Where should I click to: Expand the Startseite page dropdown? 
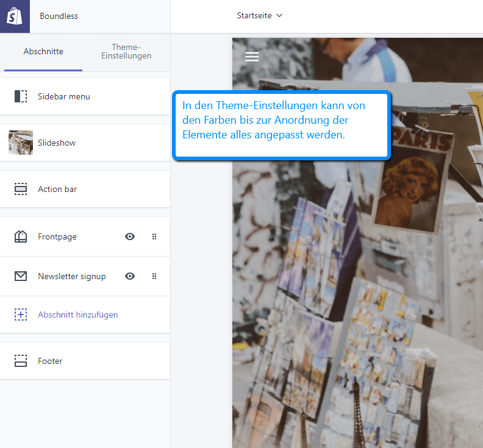(259, 15)
